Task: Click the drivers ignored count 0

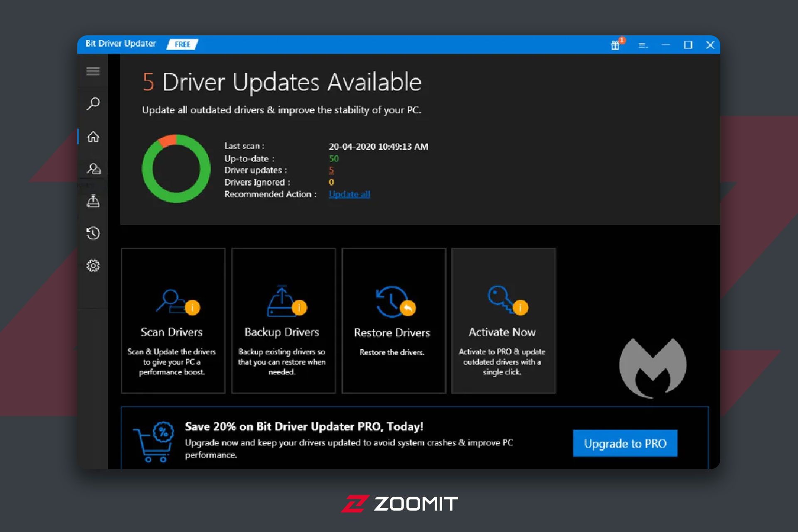Action: click(x=331, y=182)
